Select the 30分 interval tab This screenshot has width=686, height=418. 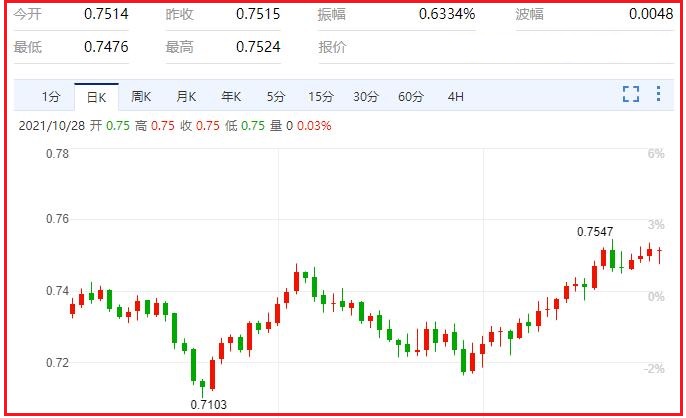(366, 97)
